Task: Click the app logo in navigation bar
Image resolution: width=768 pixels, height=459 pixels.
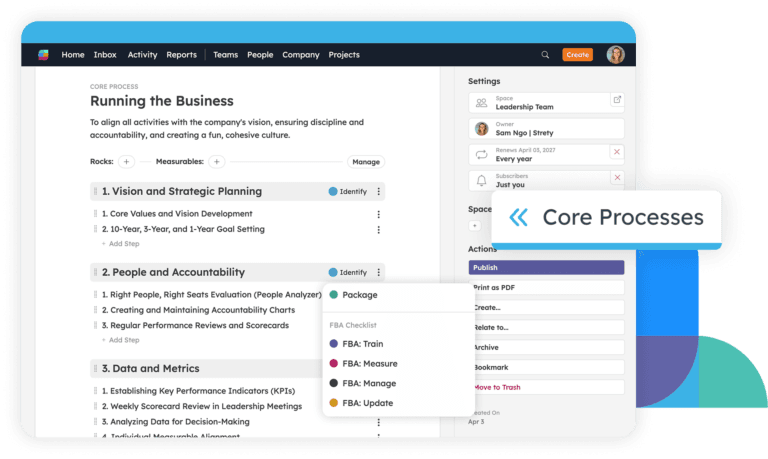Action: pos(44,55)
